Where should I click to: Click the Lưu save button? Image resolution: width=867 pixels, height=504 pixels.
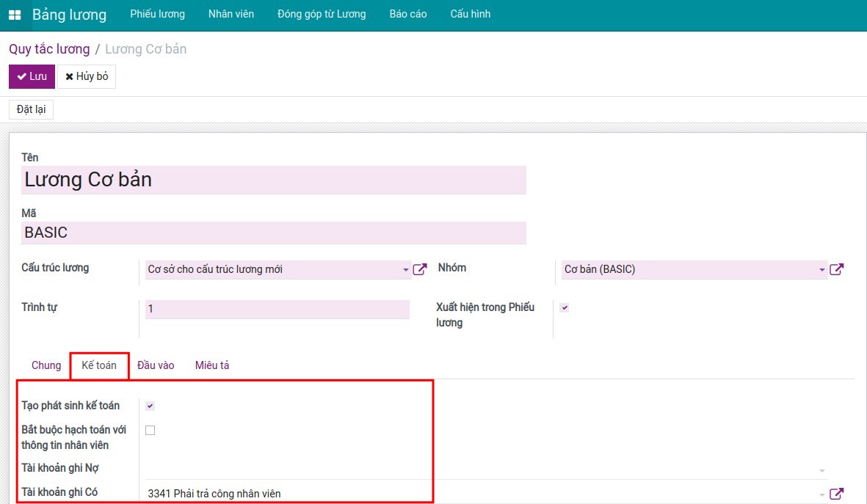tap(32, 76)
